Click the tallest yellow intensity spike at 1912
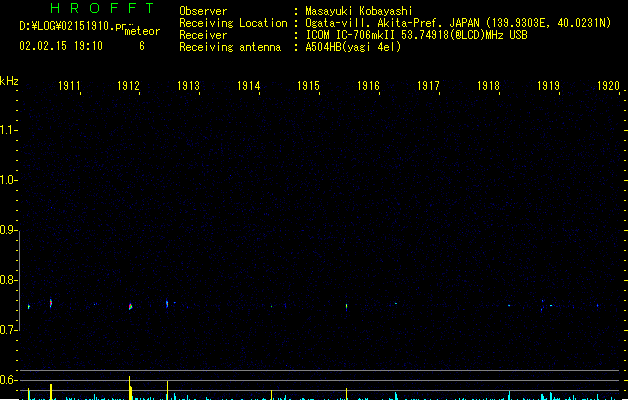The image size is (629, 400). (130, 388)
